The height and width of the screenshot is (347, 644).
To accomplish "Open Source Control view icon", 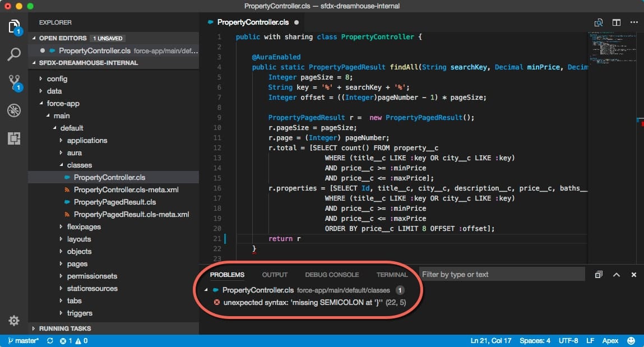I will coord(14,82).
